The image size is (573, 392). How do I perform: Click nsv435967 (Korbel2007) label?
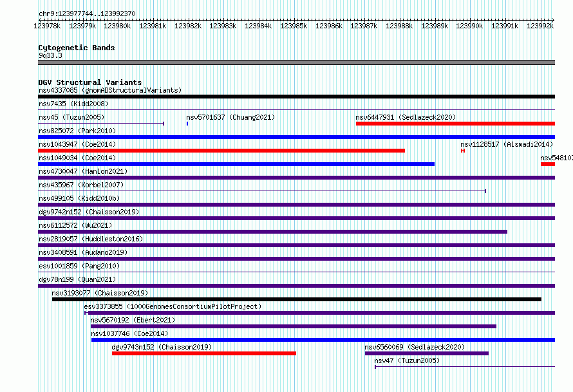pyautogui.click(x=81, y=185)
